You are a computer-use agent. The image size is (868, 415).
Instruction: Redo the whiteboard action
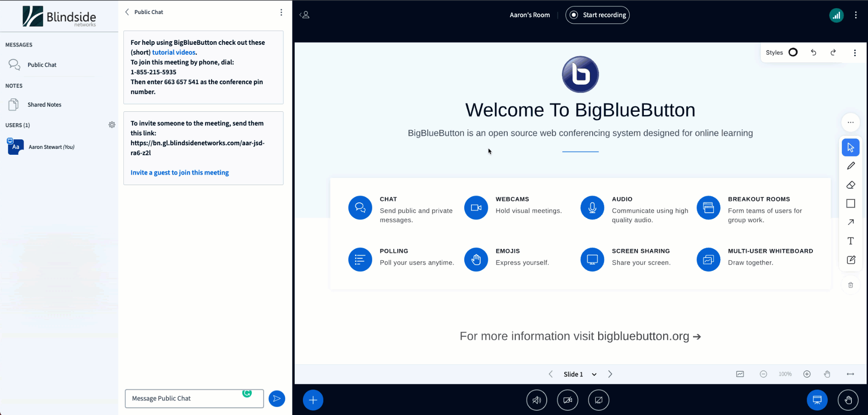(833, 52)
